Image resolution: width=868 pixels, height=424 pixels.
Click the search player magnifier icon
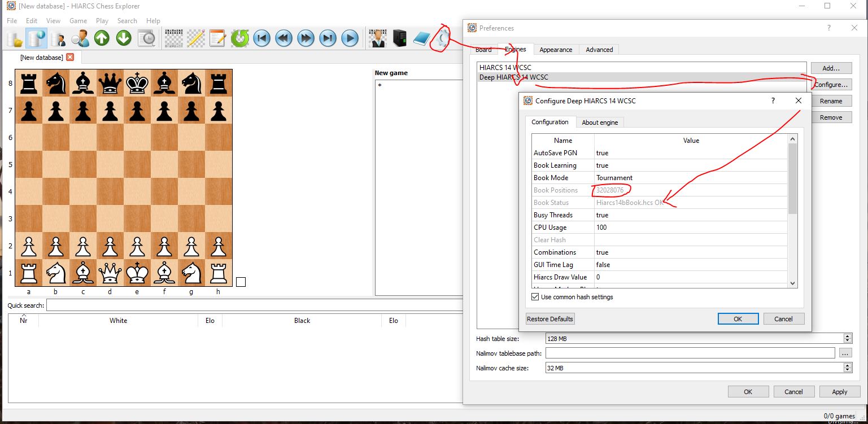click(80, 38)
